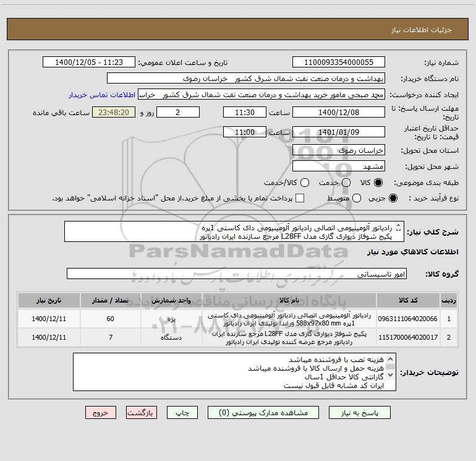The width and height of the screenshot is (476, 461).
Task: Select the کالا radio button
Action: tap(378, 183)
